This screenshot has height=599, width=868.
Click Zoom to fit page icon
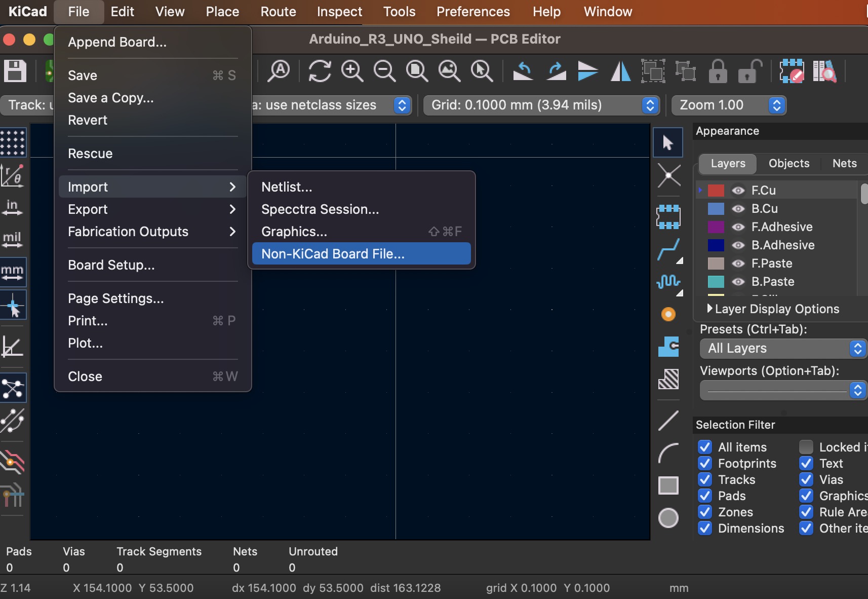(x=417, y=71)
